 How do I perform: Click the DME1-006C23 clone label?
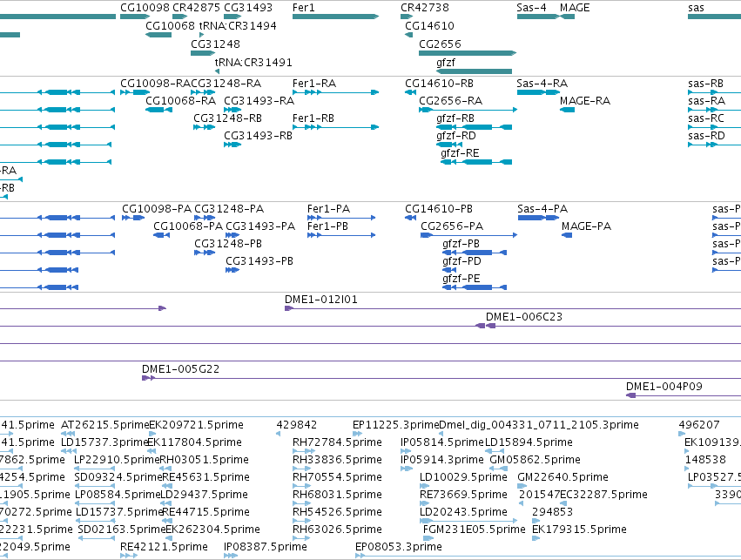coord(524,317)
